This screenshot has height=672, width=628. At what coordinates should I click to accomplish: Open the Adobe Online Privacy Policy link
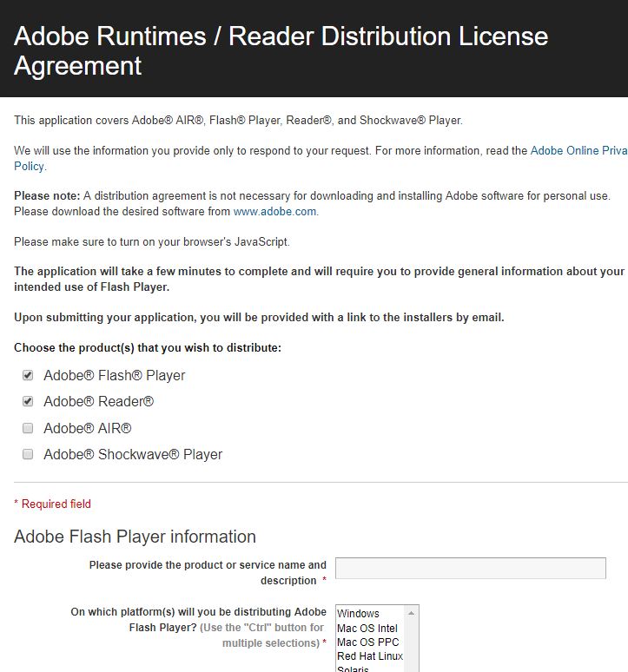tap(578, 151)
